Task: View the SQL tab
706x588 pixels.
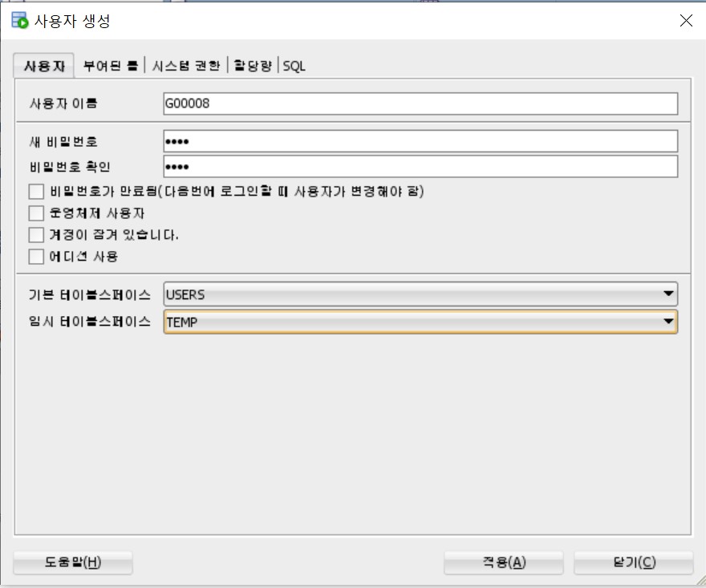Action: 294,66
